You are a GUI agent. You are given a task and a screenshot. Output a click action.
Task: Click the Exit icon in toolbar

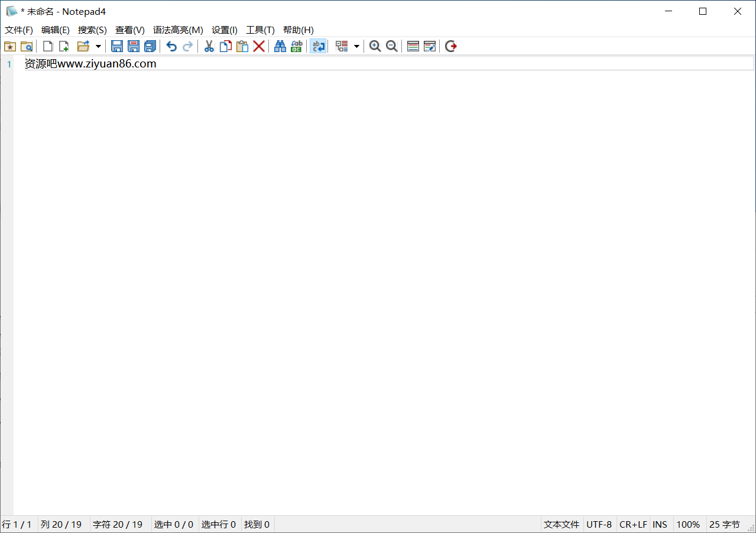[451, 46]
